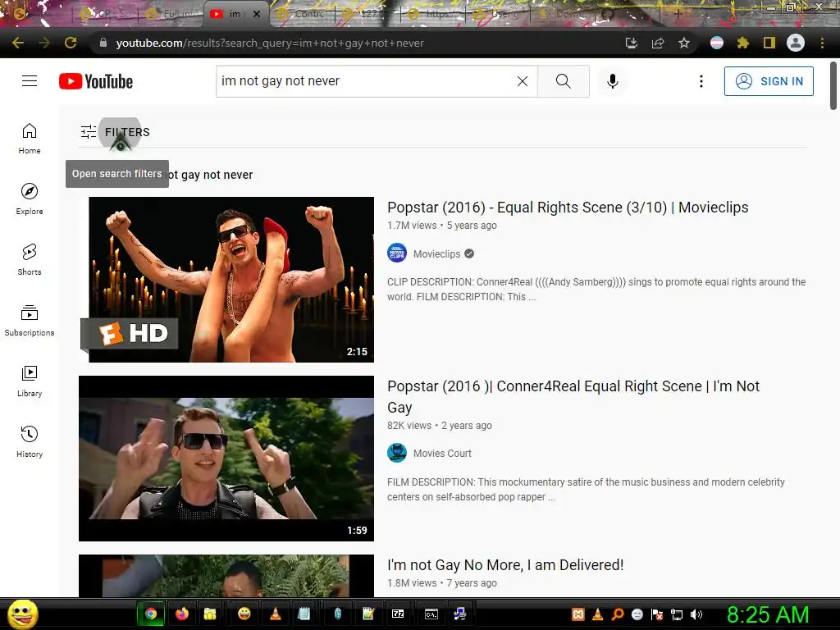The height and width of the screenshot is (630, 840).
Task: Click the page vertical scrollbar thumb
Action: tap(833, 85)
